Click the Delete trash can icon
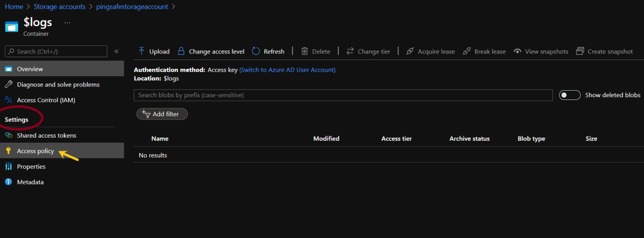 [x=305, y=51]
